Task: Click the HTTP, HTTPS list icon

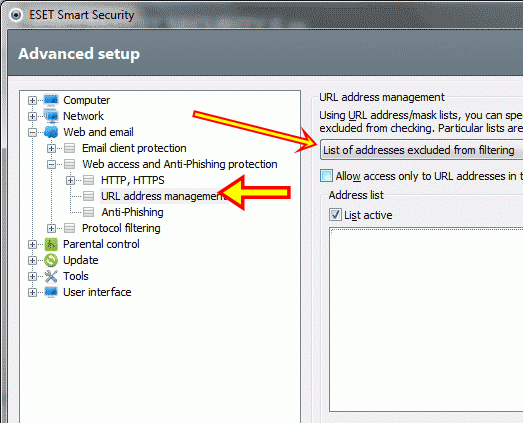Action: (x=88, y=180)
